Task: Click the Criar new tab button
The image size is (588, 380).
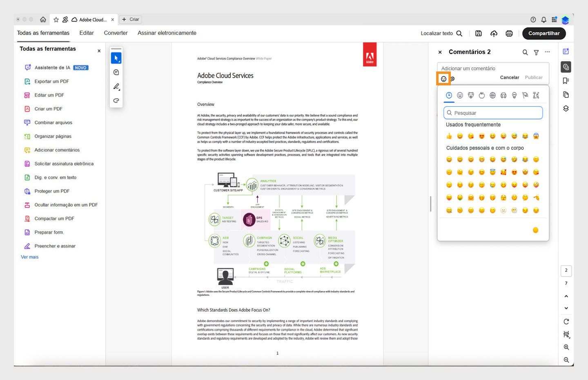Action: (x=130, y=20)
